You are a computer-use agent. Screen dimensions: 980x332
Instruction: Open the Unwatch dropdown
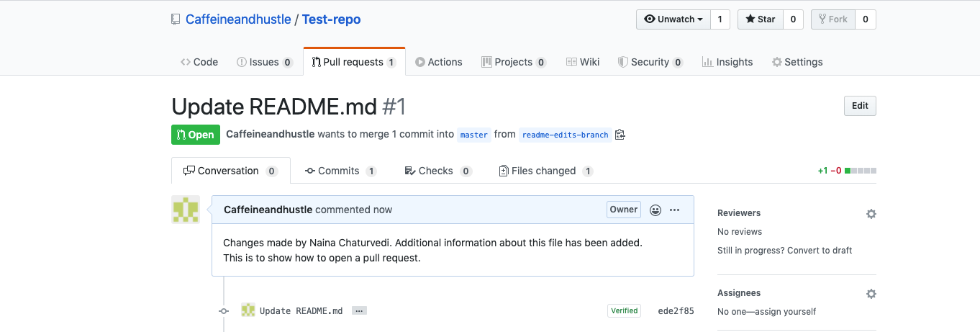[673, 19]
